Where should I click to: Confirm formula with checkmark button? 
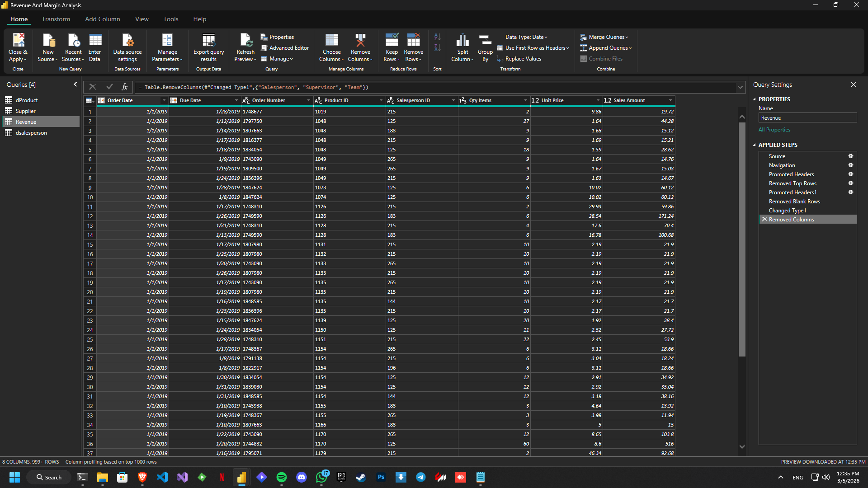[x=109, y=87]
